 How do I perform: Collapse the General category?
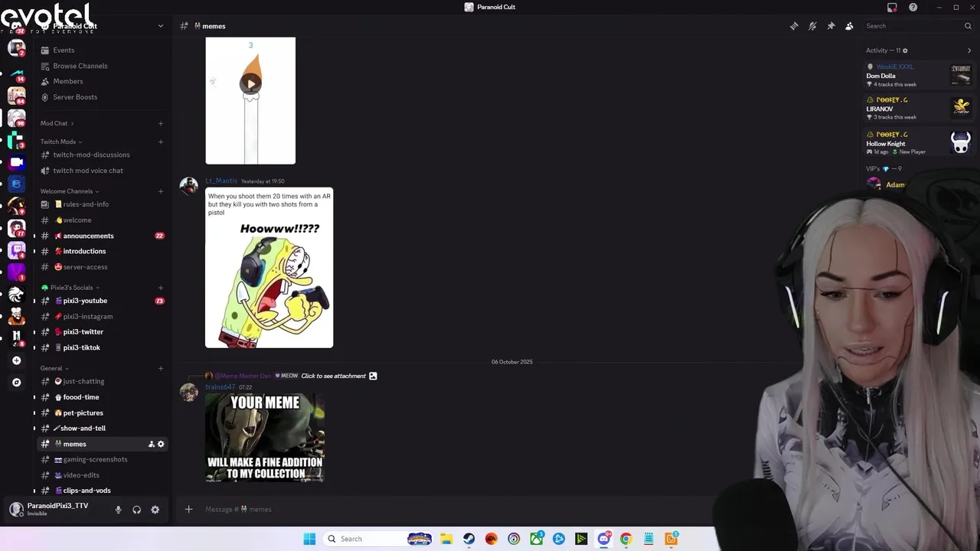click(x=54, y=368)
